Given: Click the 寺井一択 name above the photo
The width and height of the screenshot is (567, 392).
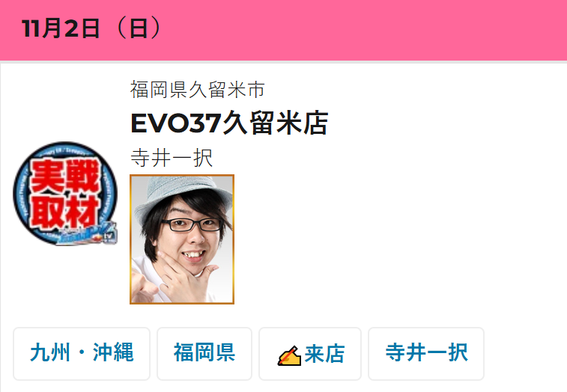Looking at the screenshot, I should [x=172, y=158].
